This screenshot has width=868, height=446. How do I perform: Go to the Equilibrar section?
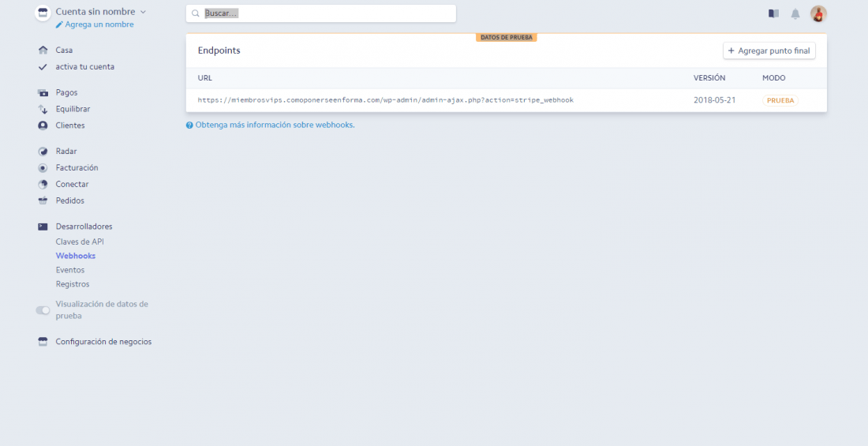[73, 109]
